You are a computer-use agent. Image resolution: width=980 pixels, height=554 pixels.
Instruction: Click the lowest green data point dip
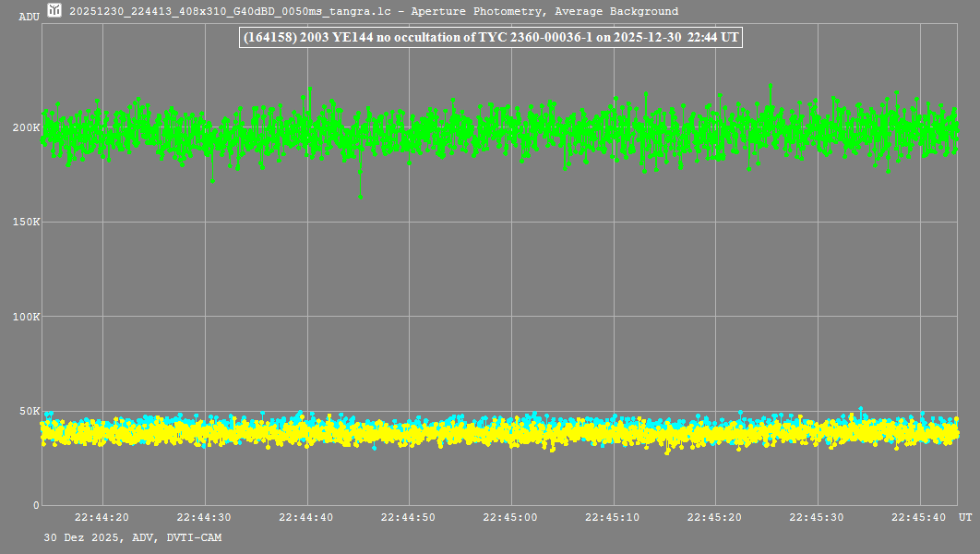coord(361,197)
